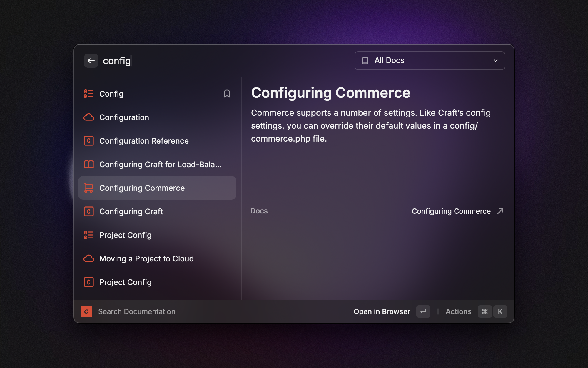
Task: Click the external link arrow icon
Action: tap(500, 211)
